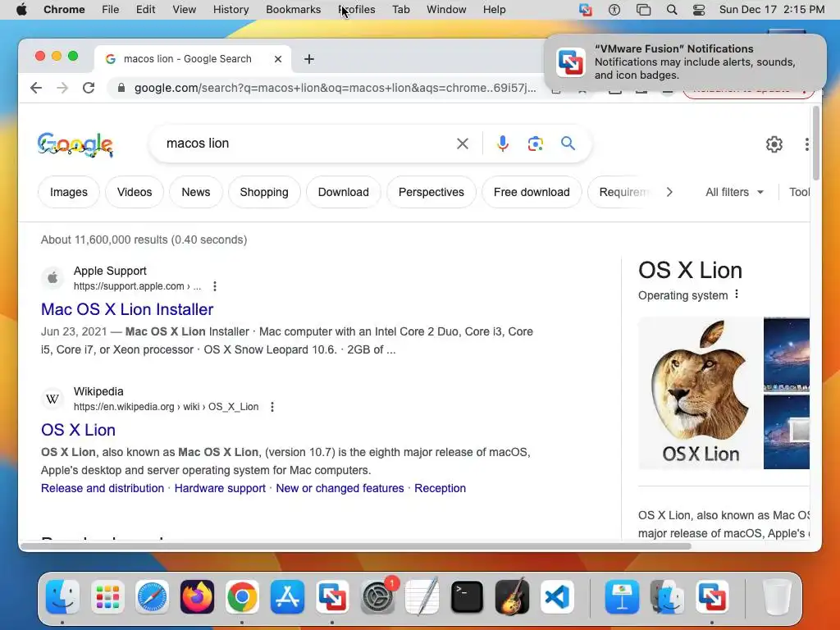This screenshot has height=630, width=840.
Task: Open the VMware Fusion notification banner
Action: point(685,62)
